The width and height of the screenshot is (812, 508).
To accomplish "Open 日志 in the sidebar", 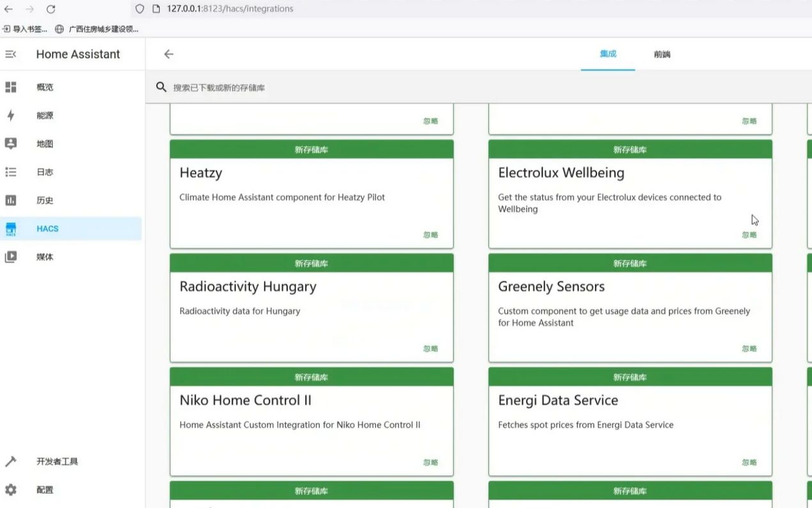I will pos(45,172).
